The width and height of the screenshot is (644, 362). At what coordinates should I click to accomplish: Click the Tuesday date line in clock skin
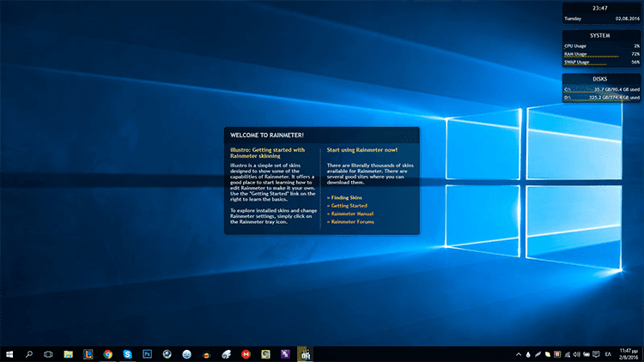[x=602, y=19]
